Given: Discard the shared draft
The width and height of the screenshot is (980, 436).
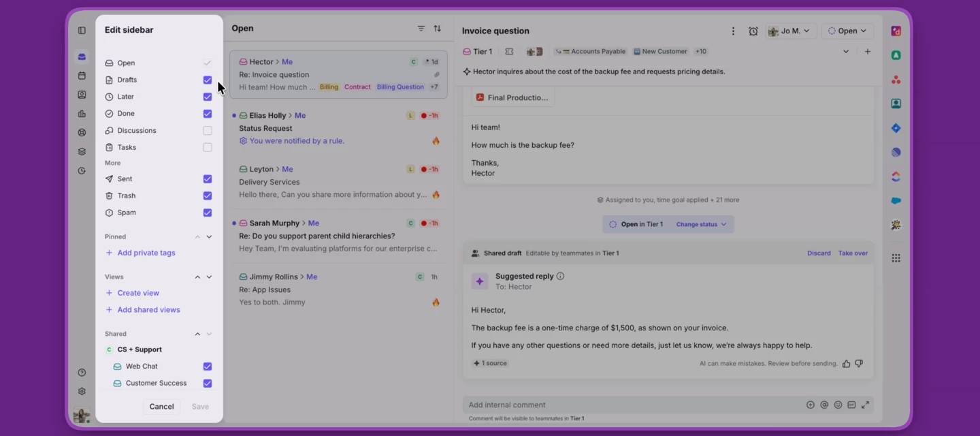Looking at the screenshot, I should pyautogui.click(x=819, y=253).
